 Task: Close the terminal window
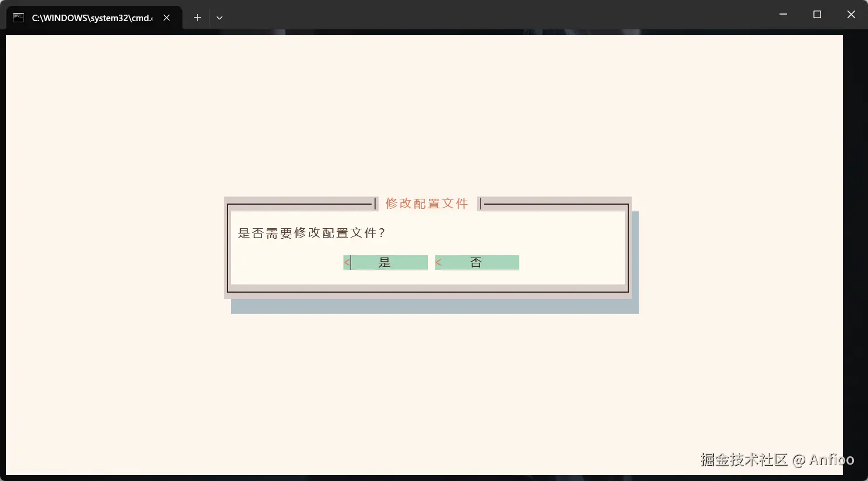point(851,14)
